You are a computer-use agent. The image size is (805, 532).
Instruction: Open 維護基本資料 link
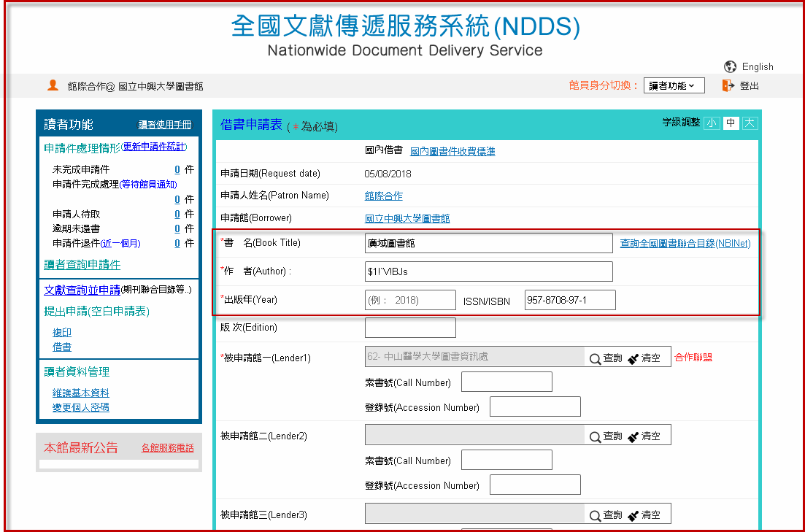click(x=80, y=393)
